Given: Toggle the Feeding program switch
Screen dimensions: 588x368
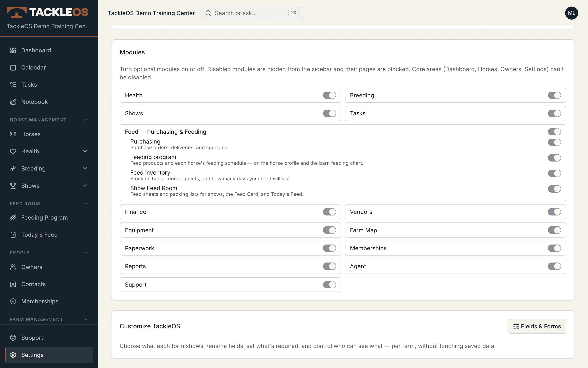Looking at the screenshot, I should (x=555, y=158).
